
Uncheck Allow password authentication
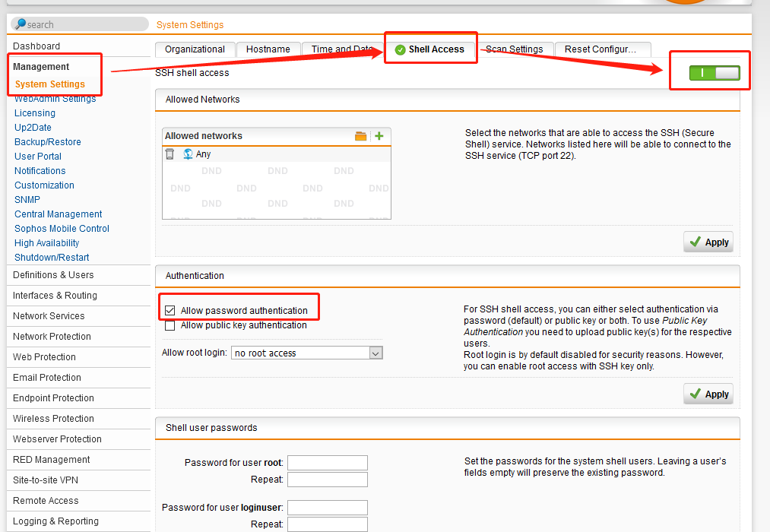coord(170,311)
